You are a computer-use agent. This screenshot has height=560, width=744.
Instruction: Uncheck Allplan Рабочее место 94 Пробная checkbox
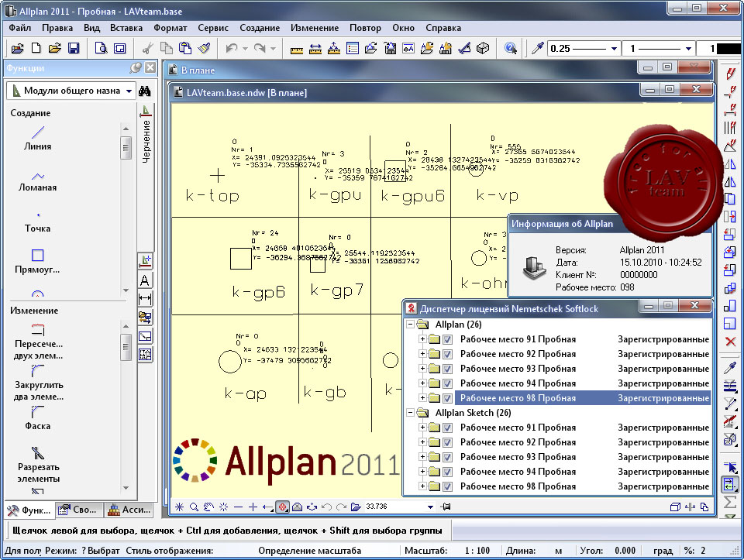point(447,383)
